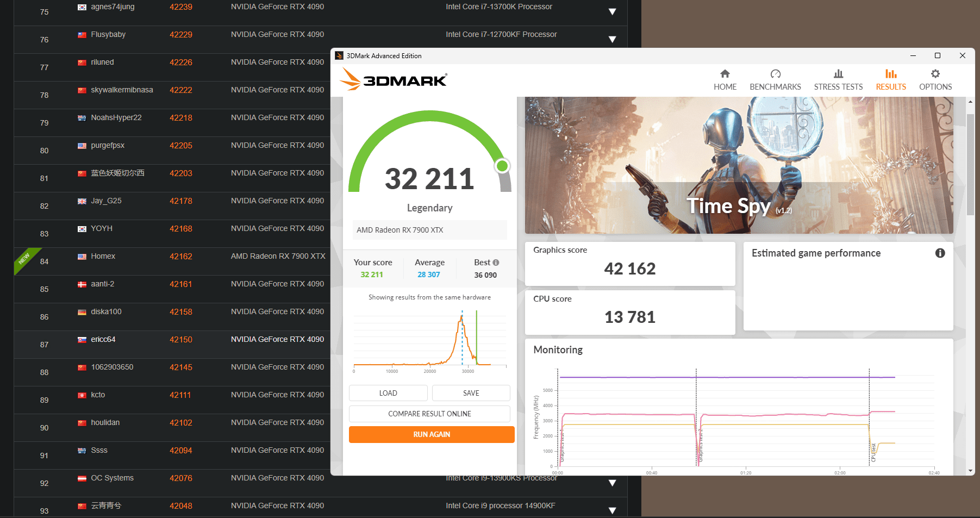Image resolution: width=980 pixels, height=518 pixels.
Task: Go to the HOME tab in 3DMark
Action: tap(725, 80)
